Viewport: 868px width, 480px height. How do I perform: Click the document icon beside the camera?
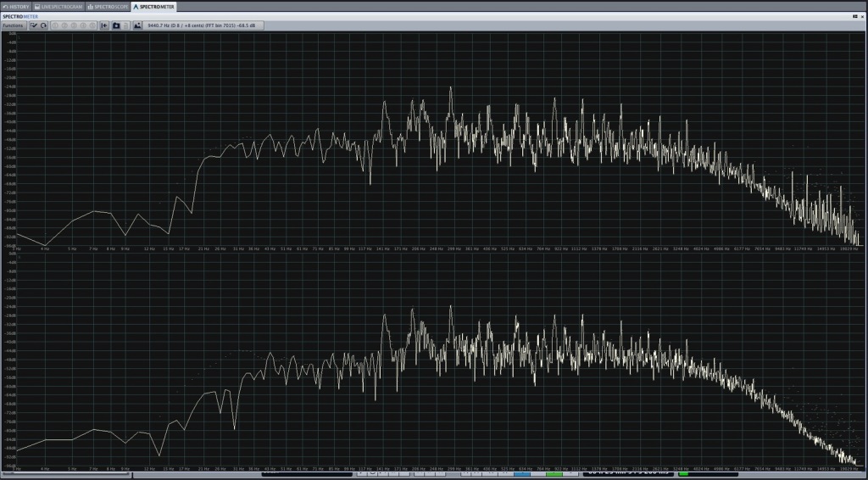click(x=125, y=25)
